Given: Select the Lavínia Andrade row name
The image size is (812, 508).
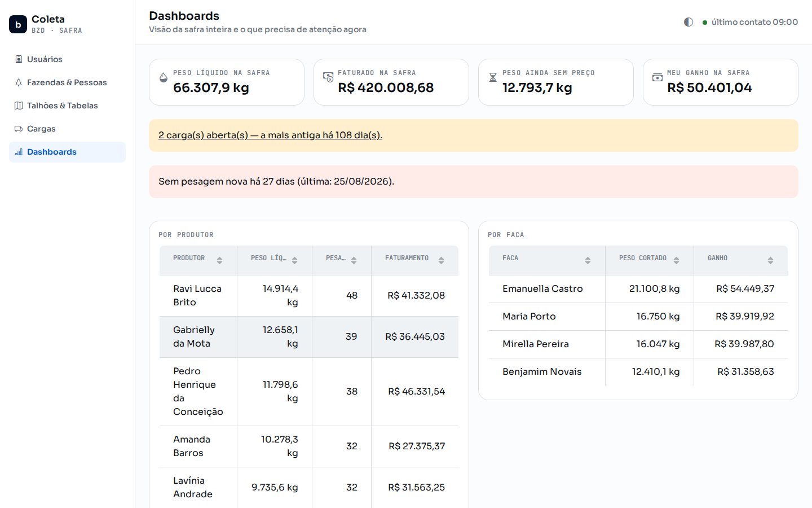Looking at the screenshot, I should pos(193,487).
